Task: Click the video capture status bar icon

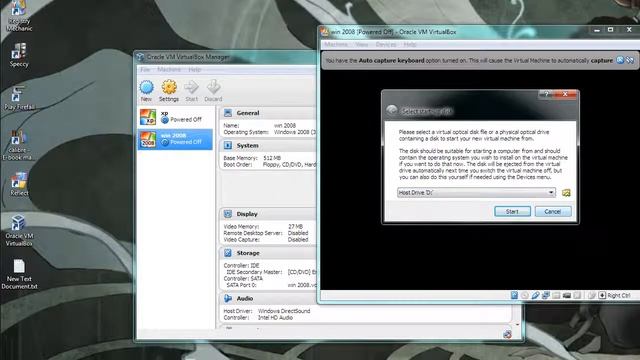Action: (x=567, y=295)
